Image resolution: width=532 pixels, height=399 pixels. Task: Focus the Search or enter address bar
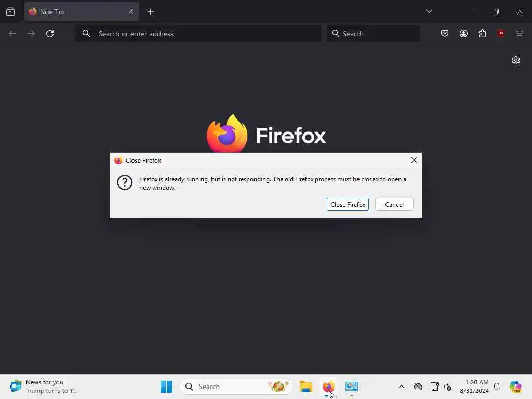[x=198, y=34]
